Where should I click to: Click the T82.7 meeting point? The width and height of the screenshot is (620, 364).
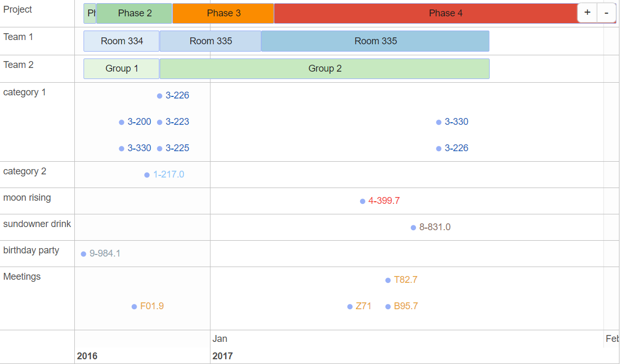coord(405,280)
